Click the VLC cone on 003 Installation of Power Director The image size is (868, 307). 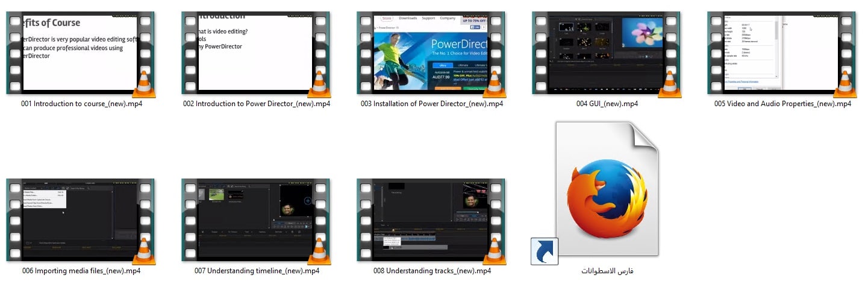(494, 84)
